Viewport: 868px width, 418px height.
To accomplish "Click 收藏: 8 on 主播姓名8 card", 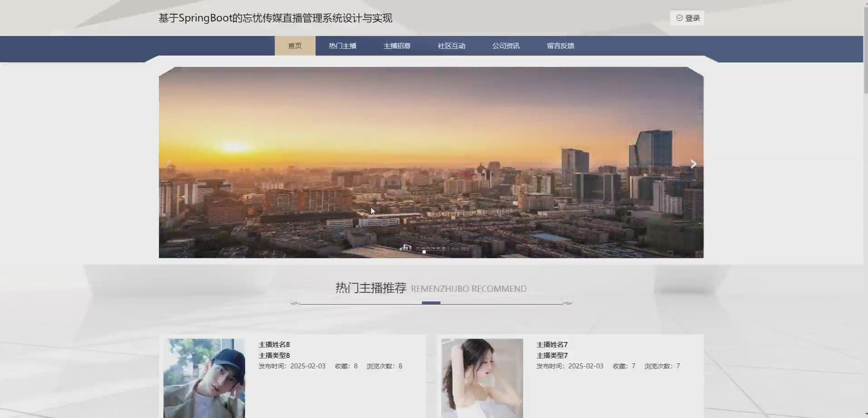I will point(346,366).
